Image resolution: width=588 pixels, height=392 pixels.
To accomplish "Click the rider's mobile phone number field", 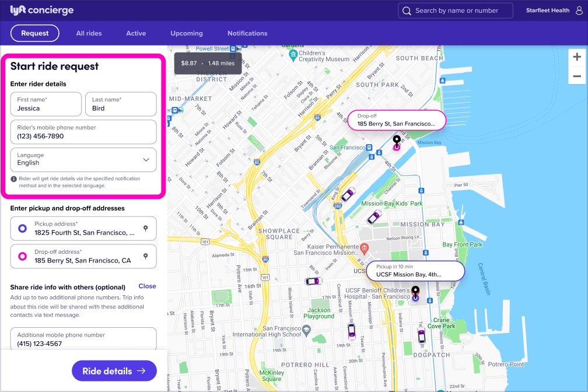I will 83,132.
